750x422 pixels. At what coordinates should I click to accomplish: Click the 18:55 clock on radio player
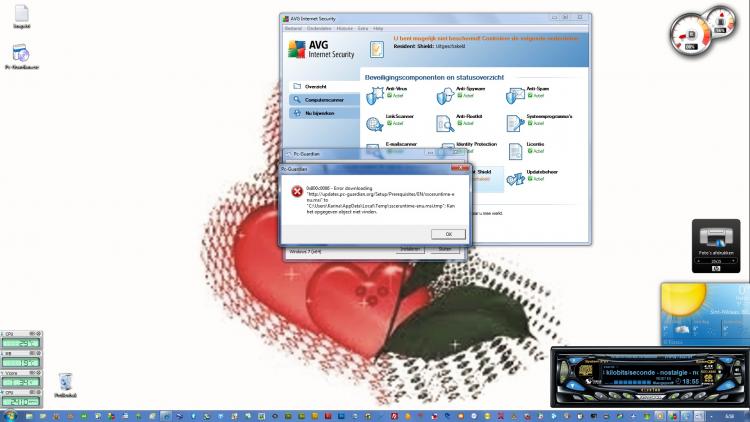(x=690, y=381)
